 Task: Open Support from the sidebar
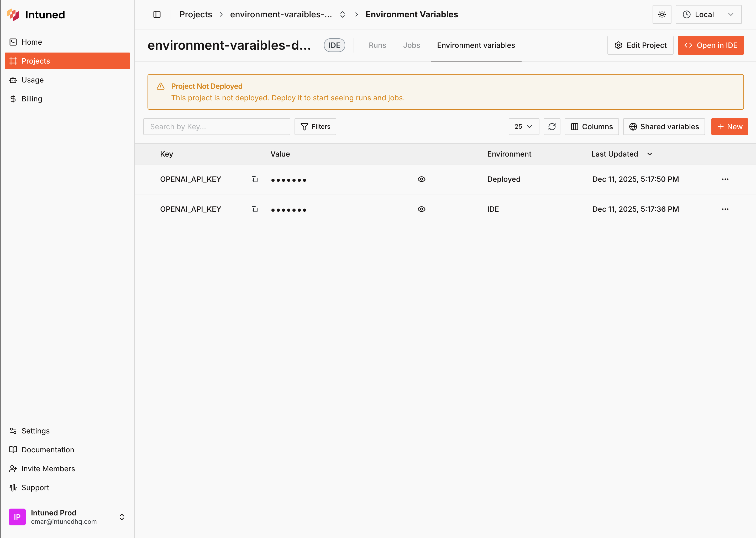(35, 487)
